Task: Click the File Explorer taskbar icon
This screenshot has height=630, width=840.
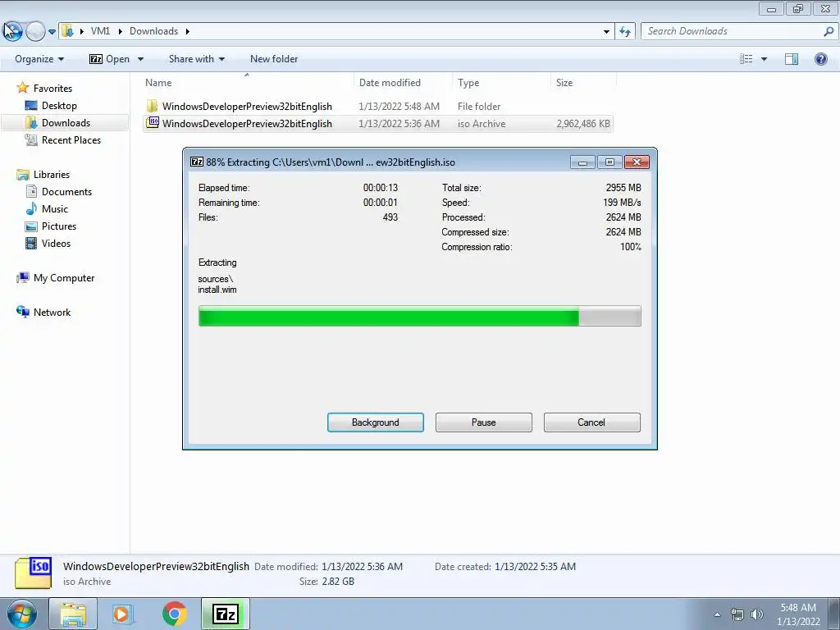Action: tap(73, 614)
